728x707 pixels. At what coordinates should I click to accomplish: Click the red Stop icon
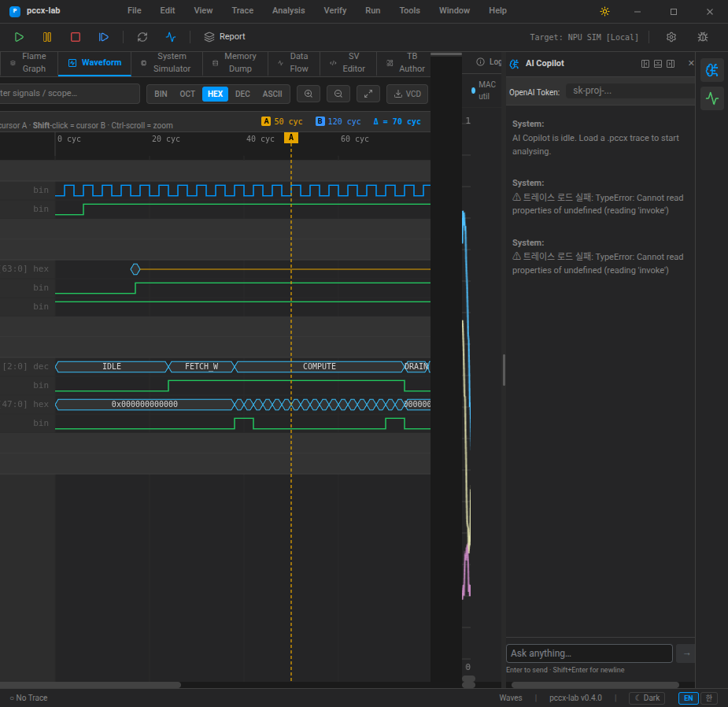coord(76,37)
